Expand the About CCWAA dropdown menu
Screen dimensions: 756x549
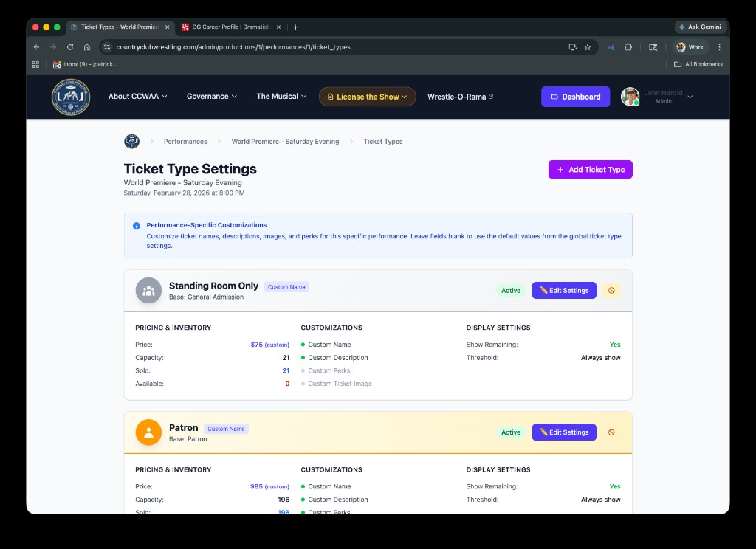coord(137,97)
